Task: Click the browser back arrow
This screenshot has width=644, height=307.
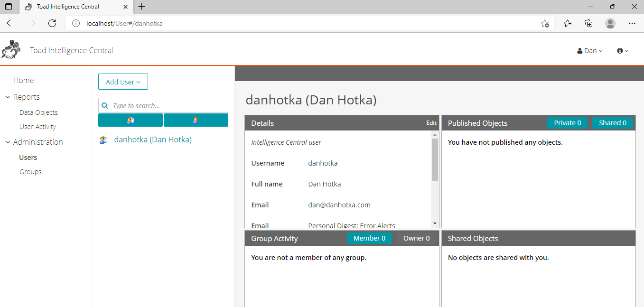Action: [x=10, y=23]
